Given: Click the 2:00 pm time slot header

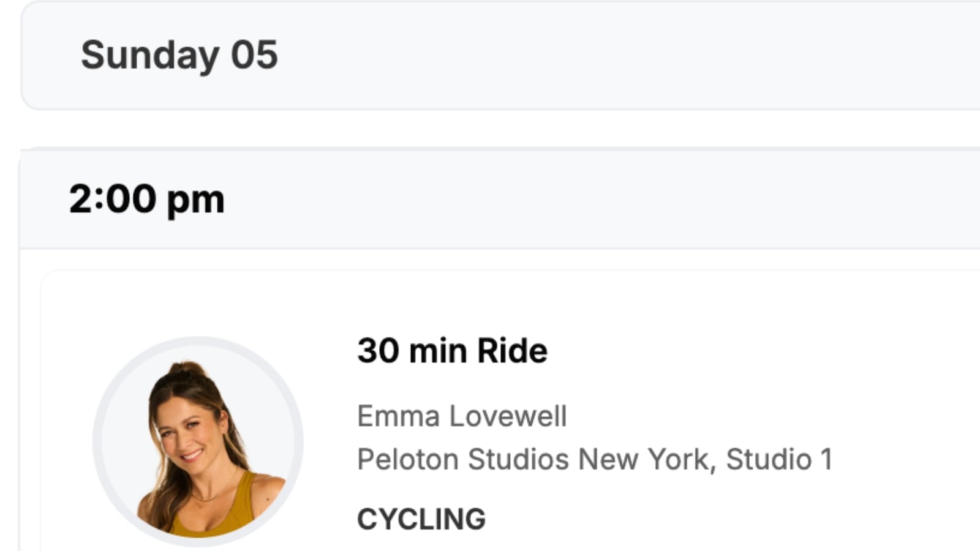Looking at the screenshot, I should tap(146, 200).
